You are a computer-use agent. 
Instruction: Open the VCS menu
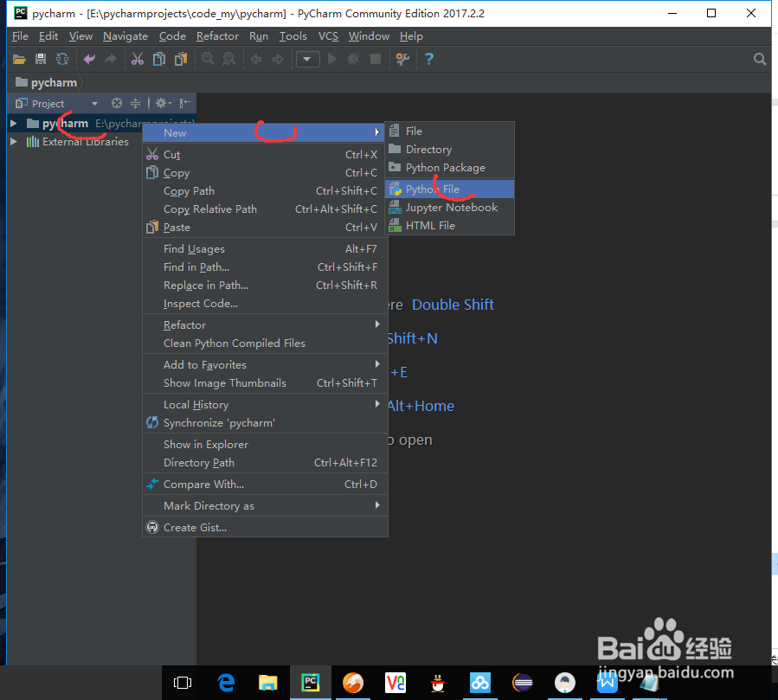pyautogui.click(x=328, y=36)
